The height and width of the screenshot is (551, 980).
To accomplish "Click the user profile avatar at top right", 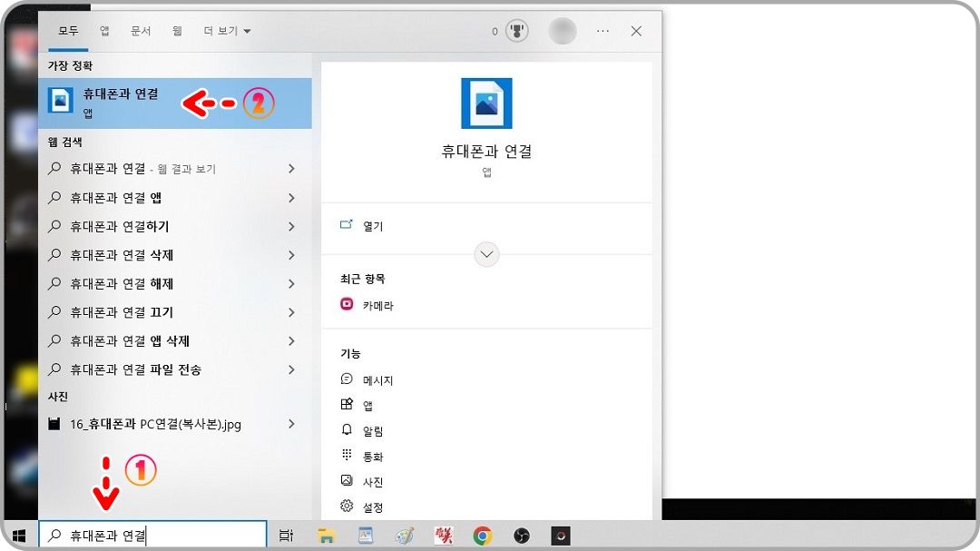I will [x=562, y=30].
